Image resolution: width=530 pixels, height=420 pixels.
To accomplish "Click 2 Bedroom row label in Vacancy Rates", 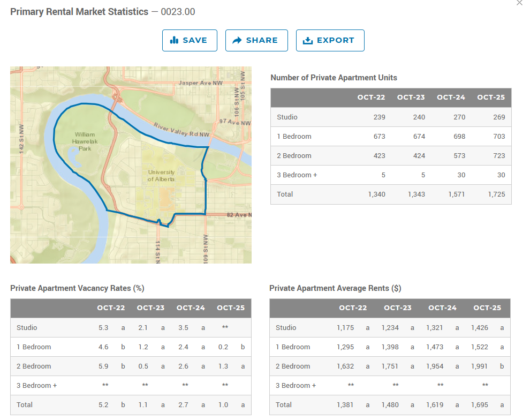I will [x=34, y=366].
